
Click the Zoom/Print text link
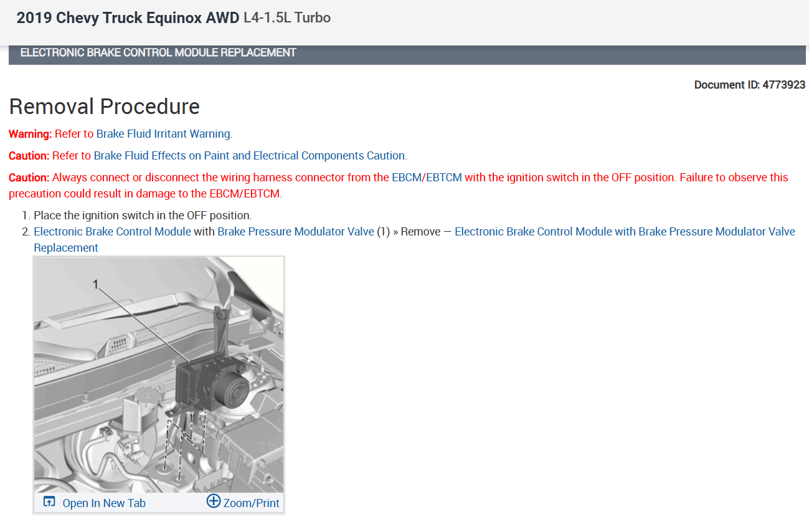click(252, 503)
